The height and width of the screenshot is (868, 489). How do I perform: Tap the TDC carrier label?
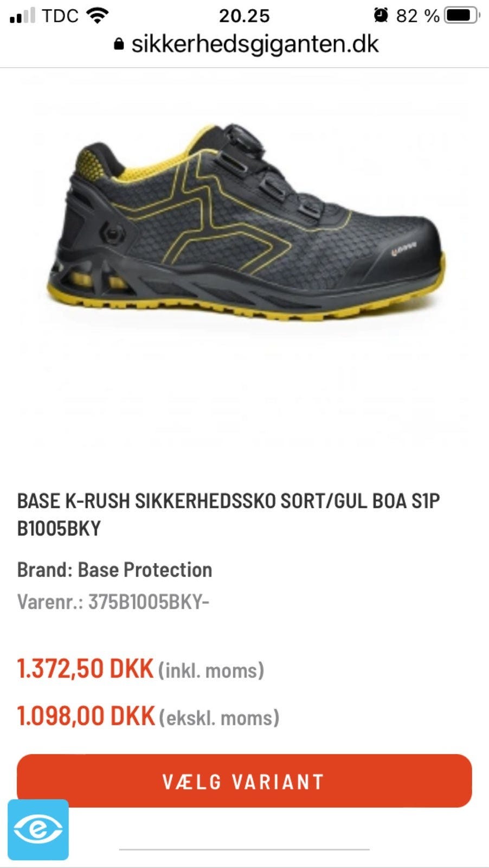pos(60,16)
